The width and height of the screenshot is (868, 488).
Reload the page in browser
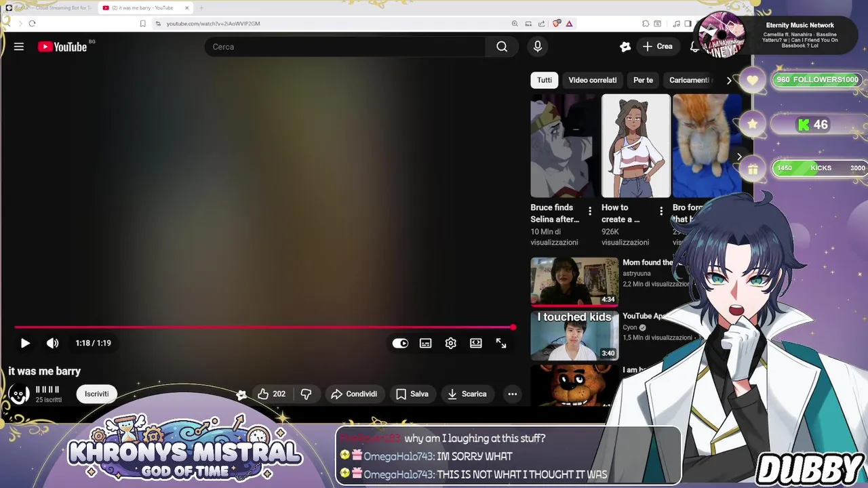pyautogui.click(x=32, y=24)
